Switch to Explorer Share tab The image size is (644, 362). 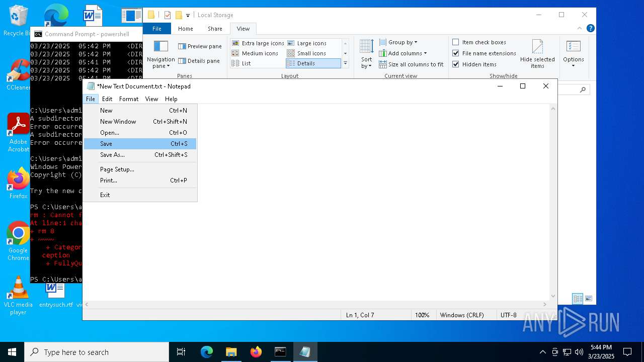point(215,29)
